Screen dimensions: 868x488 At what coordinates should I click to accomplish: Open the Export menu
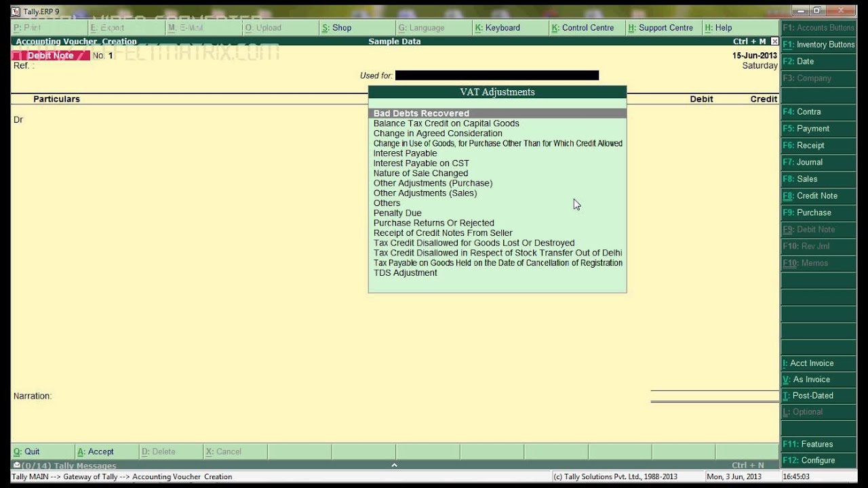coord(126,28)
